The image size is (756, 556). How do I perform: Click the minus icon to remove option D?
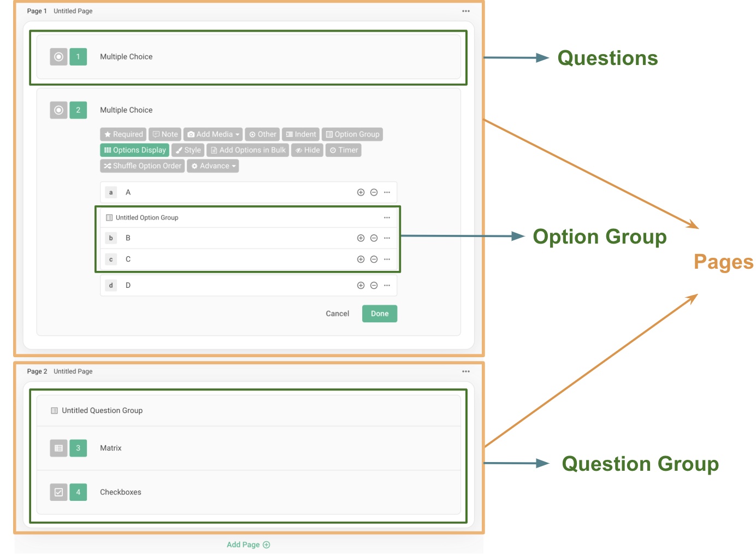pyautogui.click(x=374, y=285)
